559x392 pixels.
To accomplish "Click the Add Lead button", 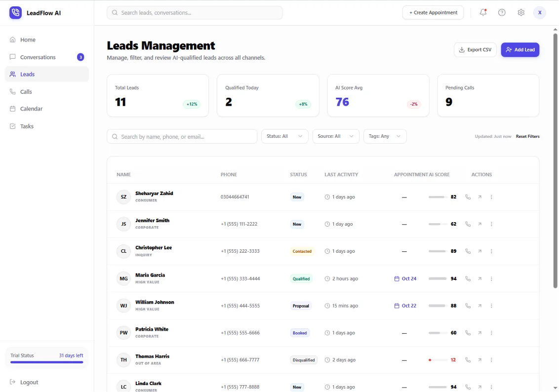I will 520,49.
